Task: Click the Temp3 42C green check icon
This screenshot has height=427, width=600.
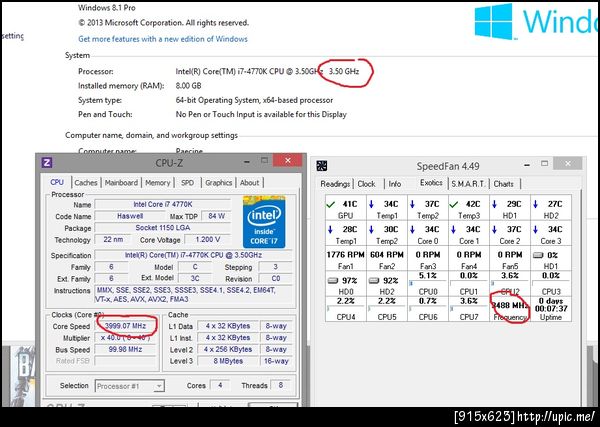Action: 453,204
